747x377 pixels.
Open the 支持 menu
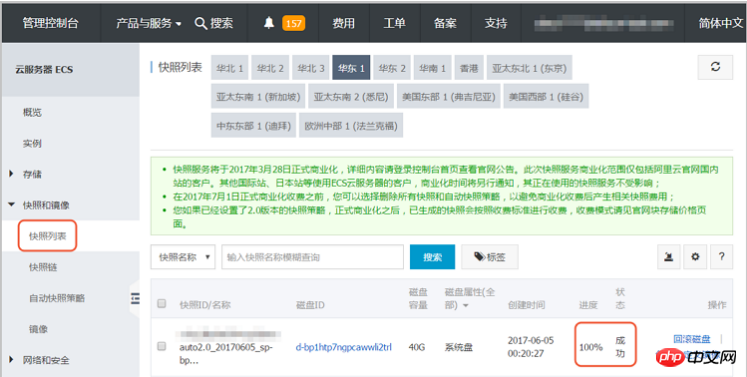[x=496, y=23]
